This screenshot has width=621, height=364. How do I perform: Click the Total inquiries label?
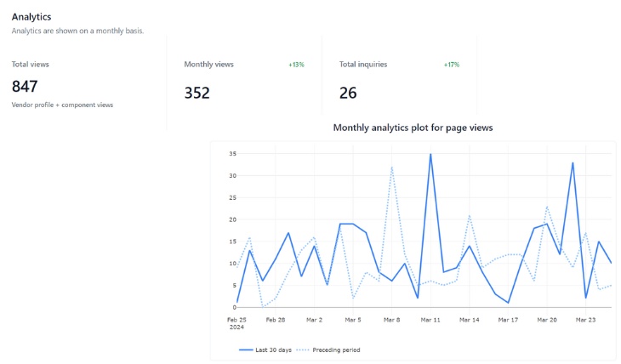[363, 64]
